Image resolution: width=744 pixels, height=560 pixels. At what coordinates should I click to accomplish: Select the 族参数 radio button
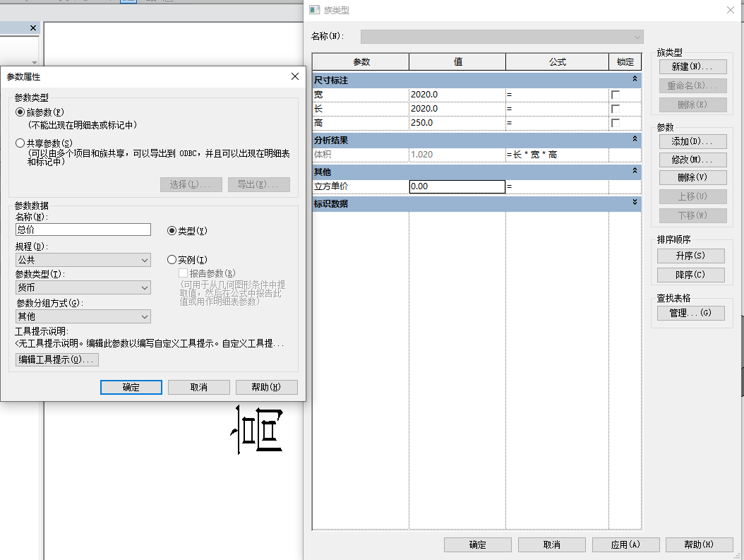pyautogui.click(x=20, y=112)
